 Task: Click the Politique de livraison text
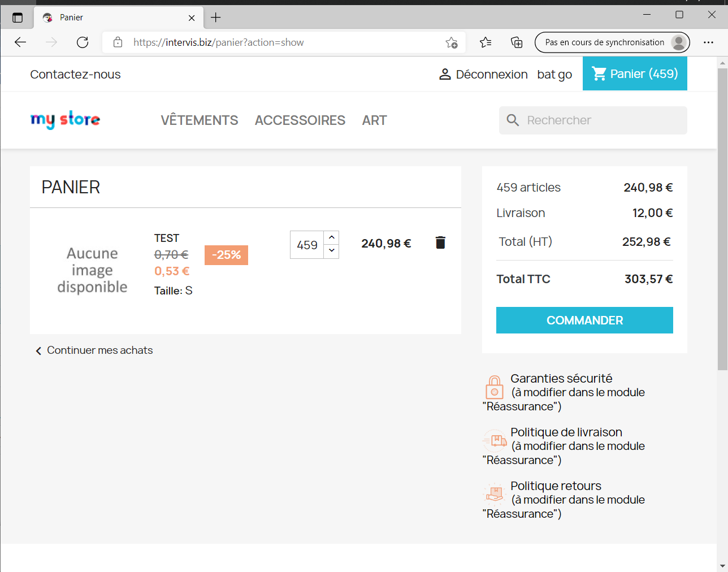pos(566,432)
